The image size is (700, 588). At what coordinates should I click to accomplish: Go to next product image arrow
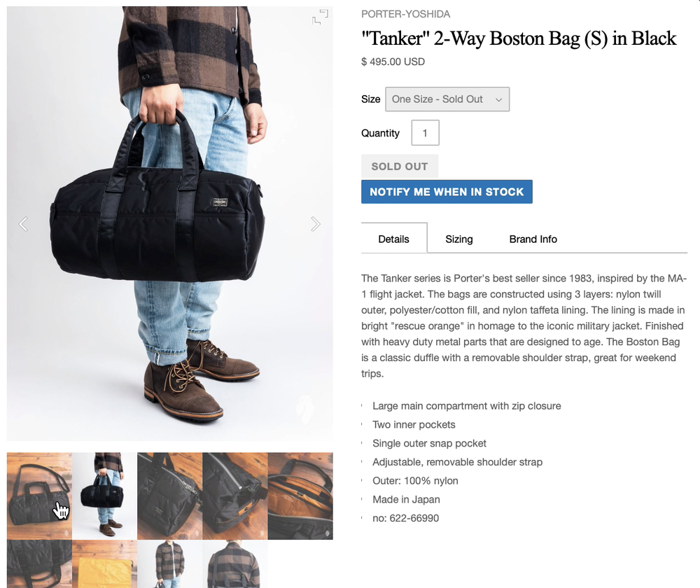click(x=316, y=224)
